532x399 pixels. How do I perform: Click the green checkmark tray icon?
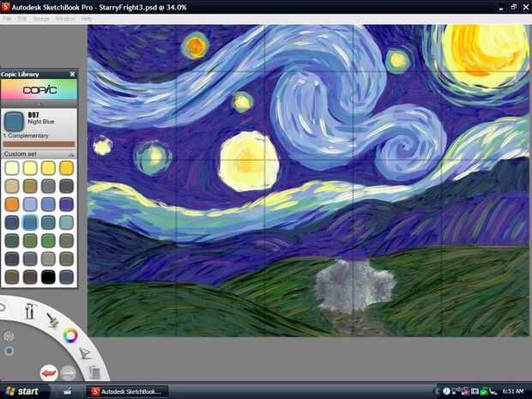coord(485,391)
